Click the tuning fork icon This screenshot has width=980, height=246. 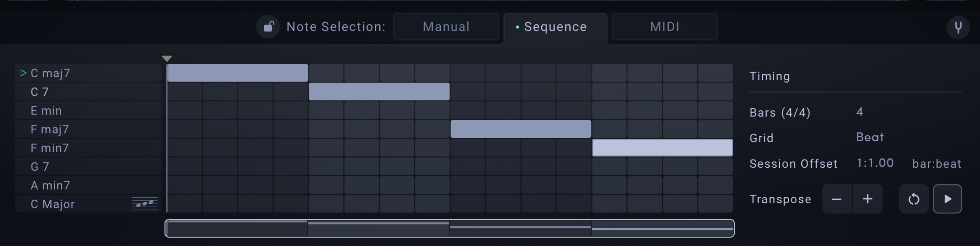958,27
